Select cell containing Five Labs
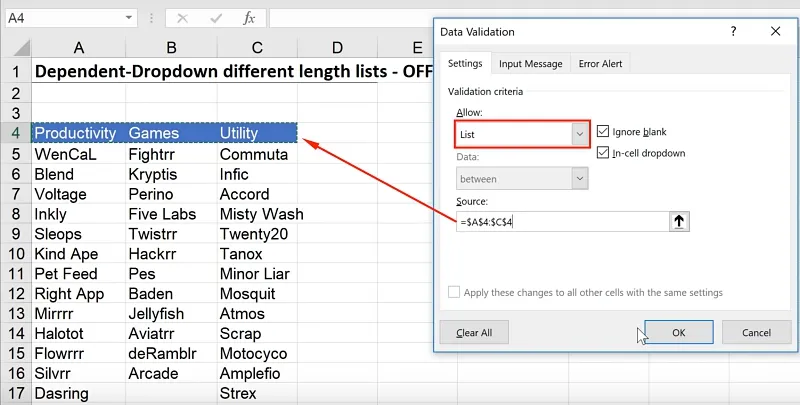The width and height of the screenshot is (800, 405). point(171,214)
